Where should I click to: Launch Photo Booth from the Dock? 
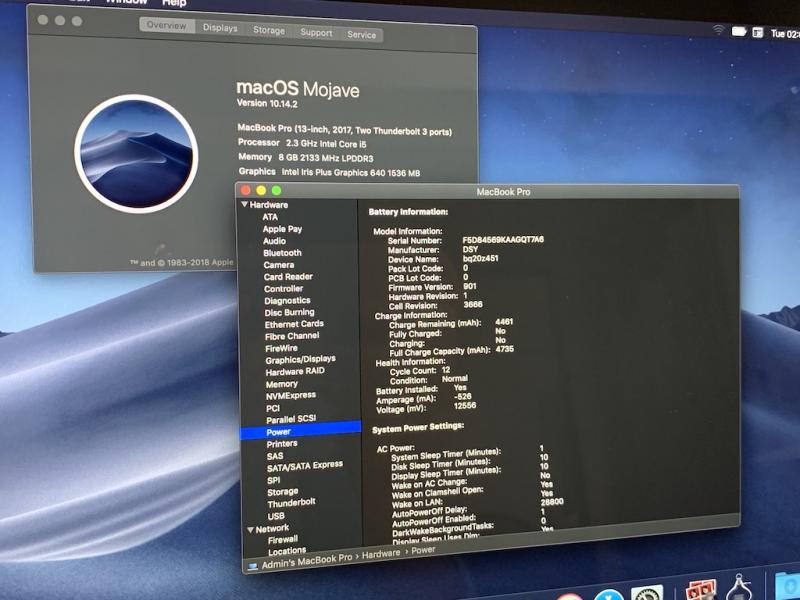click(701, 591)
